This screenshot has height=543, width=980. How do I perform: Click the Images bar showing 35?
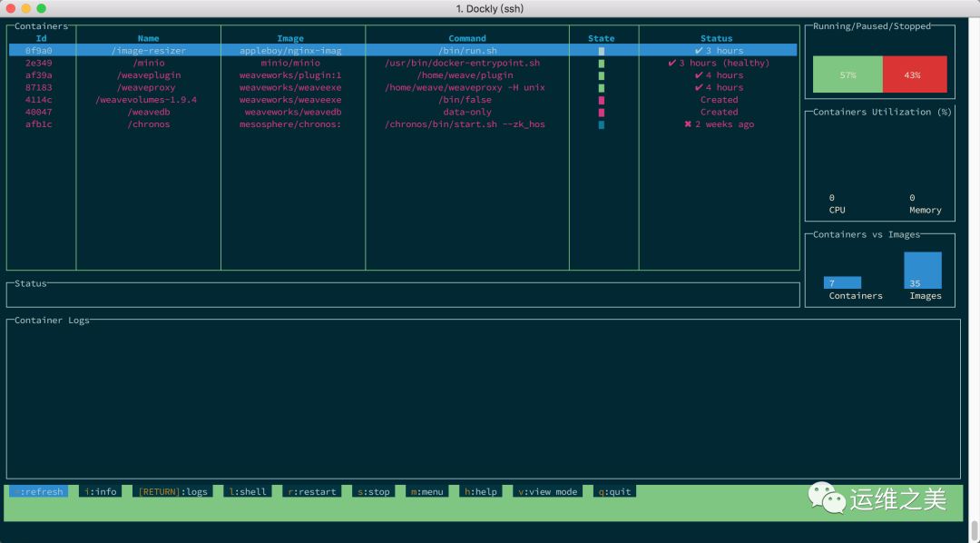pyautogui.click(x=923, y=271)
